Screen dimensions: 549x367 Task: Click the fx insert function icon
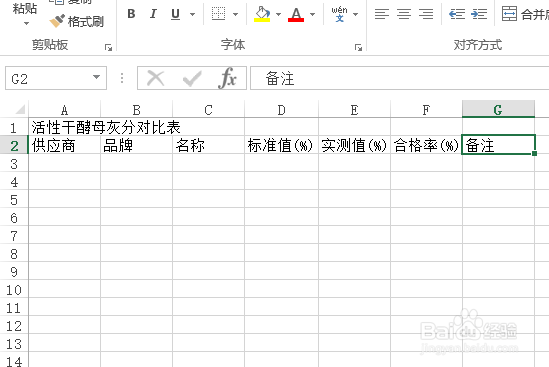pos(228,78)
